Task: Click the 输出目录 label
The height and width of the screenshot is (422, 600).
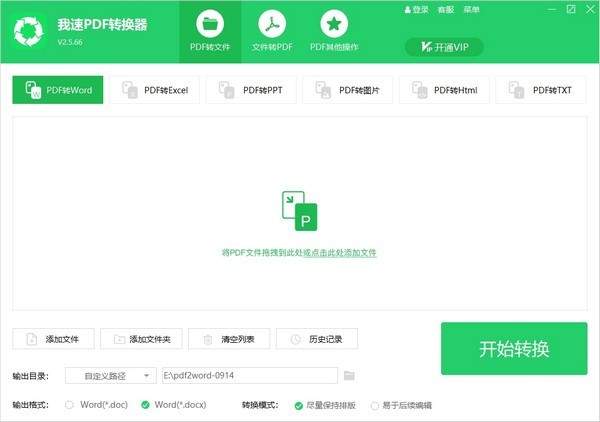Action: [x=31, y=376]
